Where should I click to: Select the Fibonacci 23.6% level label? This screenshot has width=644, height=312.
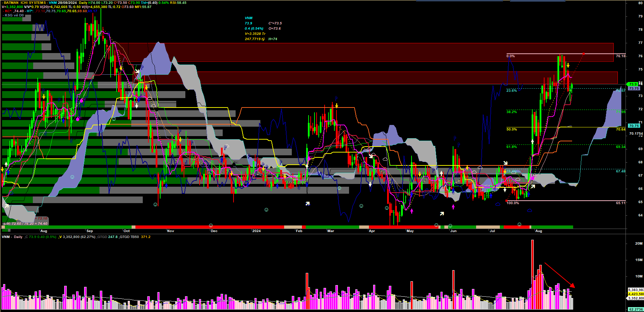(x=512, y=91)
